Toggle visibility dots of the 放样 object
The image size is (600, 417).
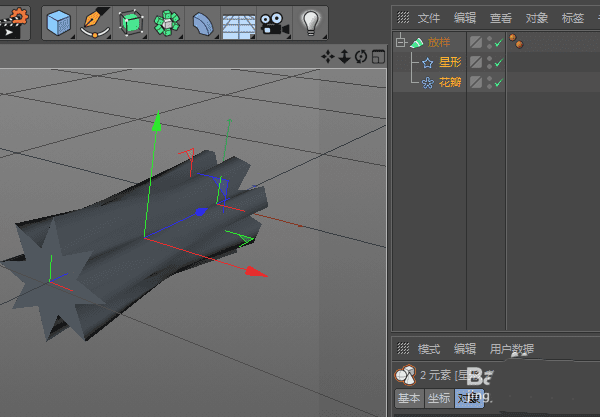pyautogui.click(x=489, y=42)
